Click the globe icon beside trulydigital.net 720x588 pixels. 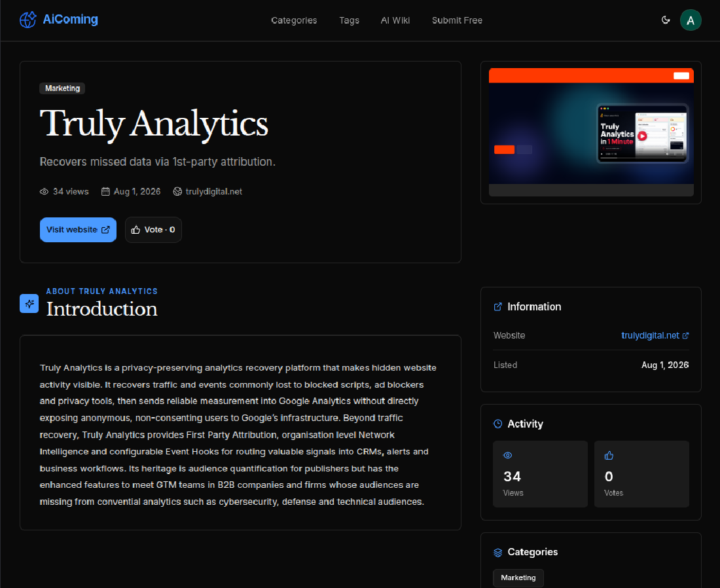tap(177, 192)
